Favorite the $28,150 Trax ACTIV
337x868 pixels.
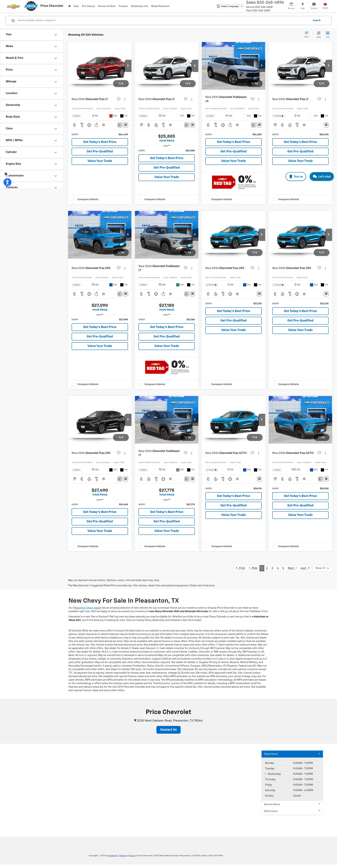tap(319, 453)
